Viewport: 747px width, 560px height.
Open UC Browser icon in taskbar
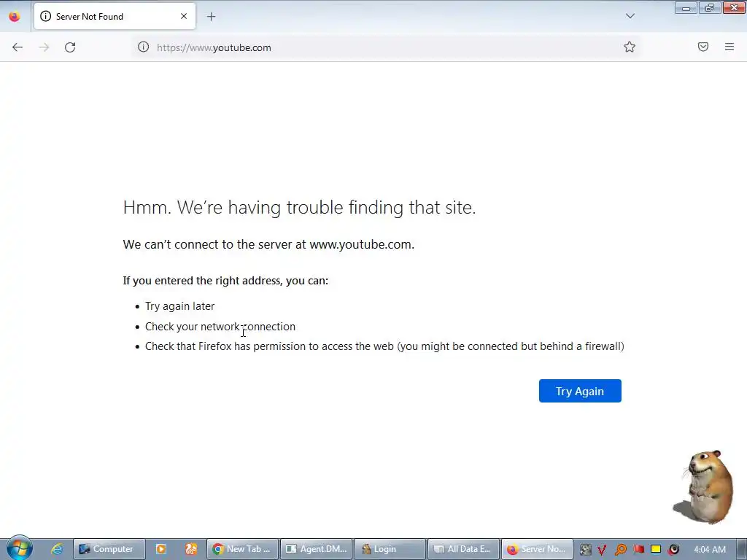191,549
